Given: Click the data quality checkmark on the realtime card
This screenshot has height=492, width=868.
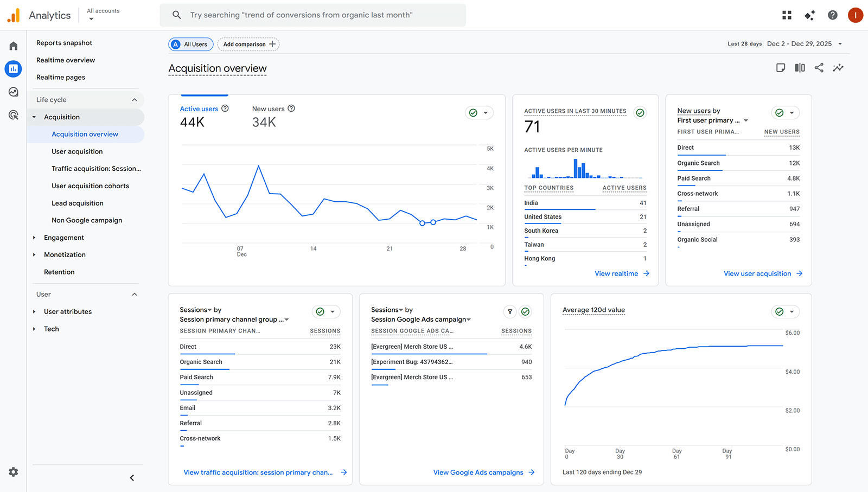Looking at the screenshot, I should [x=640, y=112].
